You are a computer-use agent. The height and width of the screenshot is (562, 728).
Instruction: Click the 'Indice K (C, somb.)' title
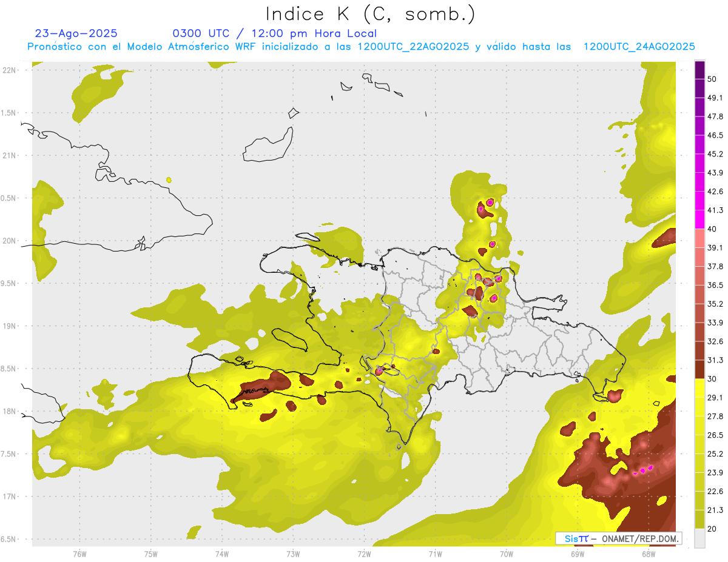pos(370,14)
